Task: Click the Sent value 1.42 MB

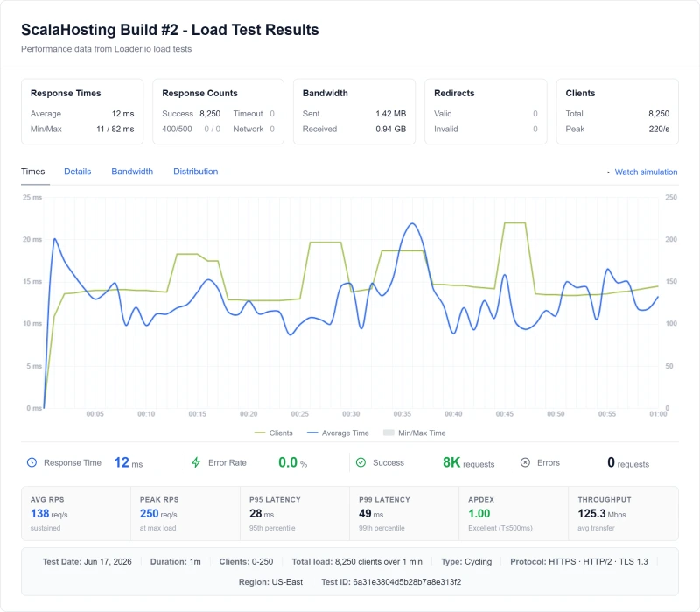Action: 390,114
